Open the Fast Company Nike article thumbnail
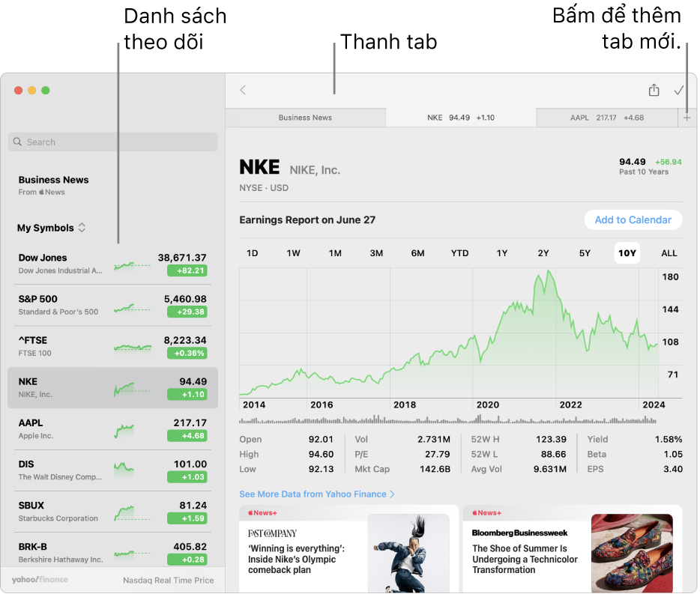This screenshot has height=594, width=700. coord(408,553)
